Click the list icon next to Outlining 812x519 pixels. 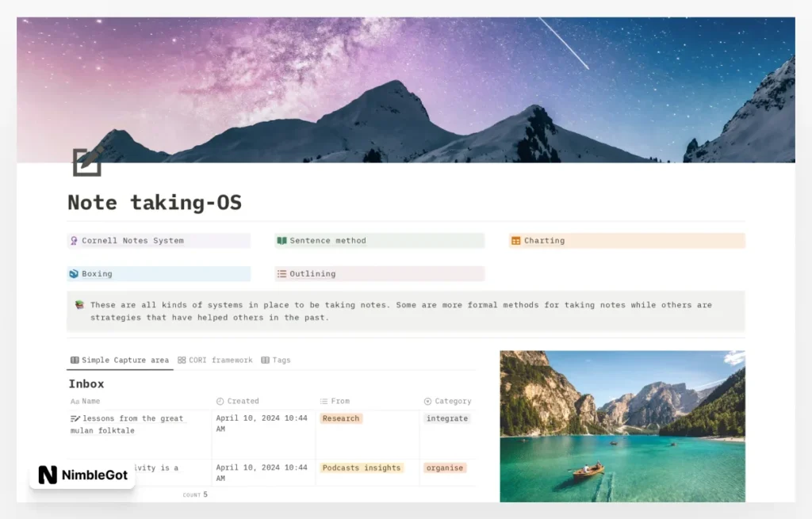pos(282,273)
